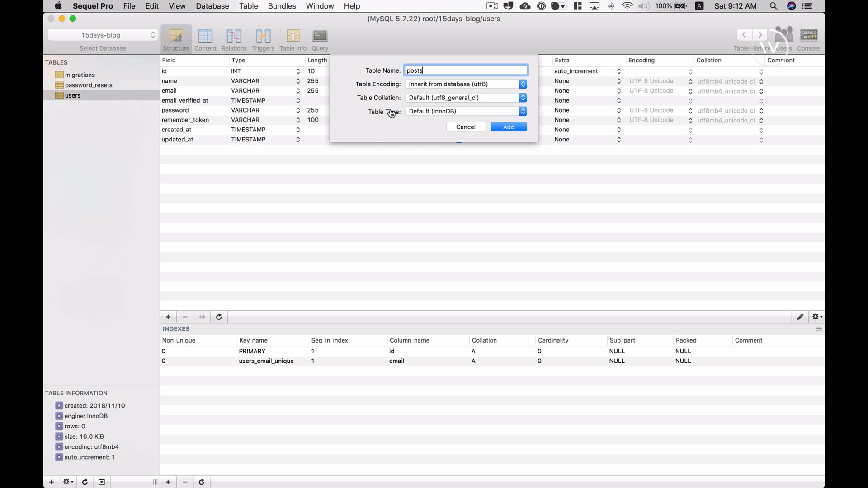Click the pencil edit icon above indexes
Viewport: 868px width, 488px height.
point(800,317)
